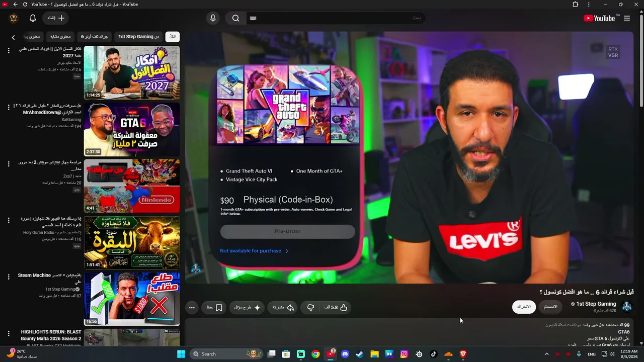
Task: Click the voice search microphone icon
Action: tap(213, 18)
